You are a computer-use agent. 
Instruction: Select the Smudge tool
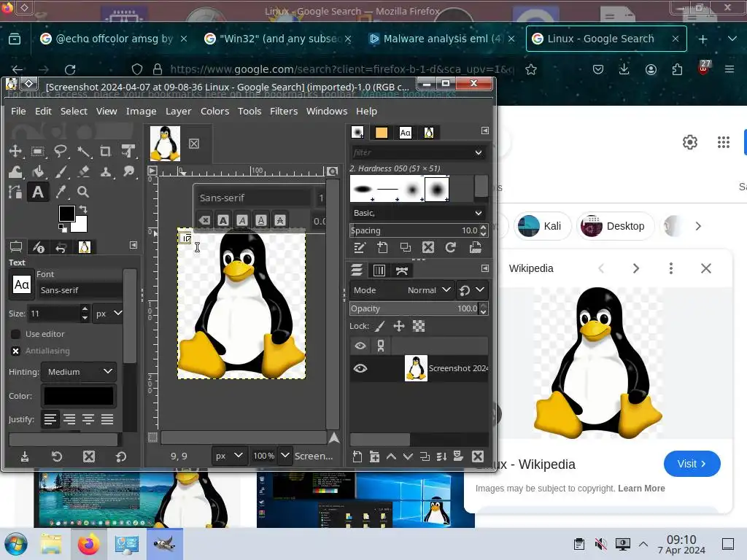pyautogui.click(x=128, y=171)
